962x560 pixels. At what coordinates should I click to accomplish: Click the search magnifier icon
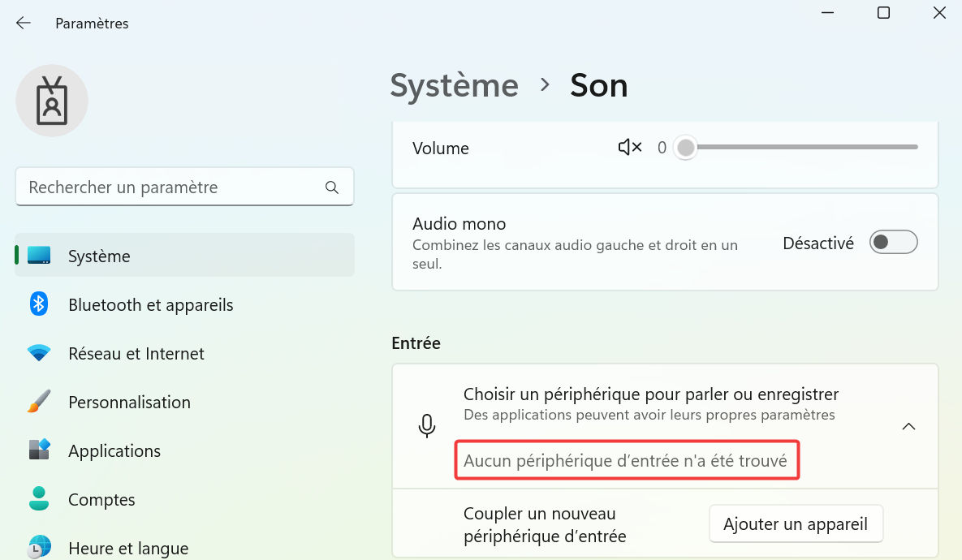(x=332, y=187)
